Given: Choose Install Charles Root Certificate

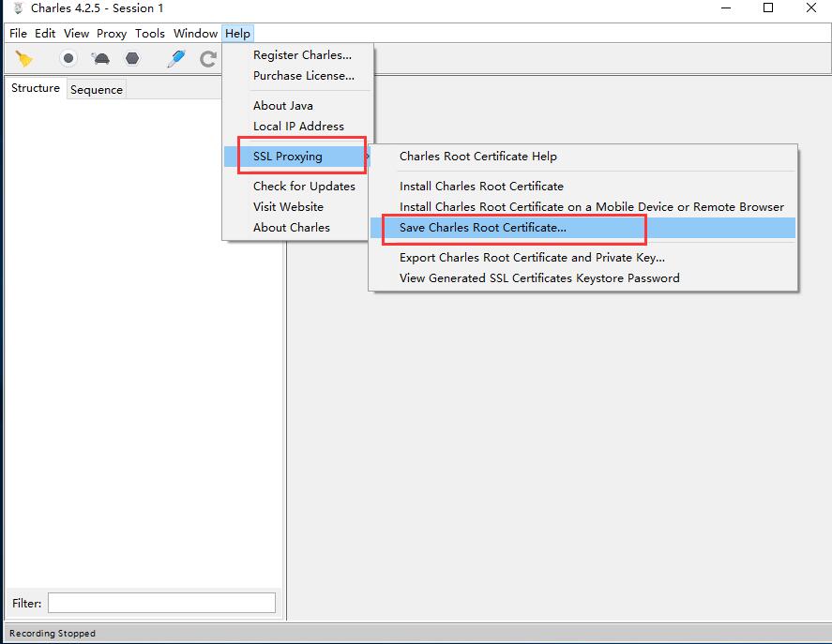Looking at the screenshot, I should tap(582, 187).
